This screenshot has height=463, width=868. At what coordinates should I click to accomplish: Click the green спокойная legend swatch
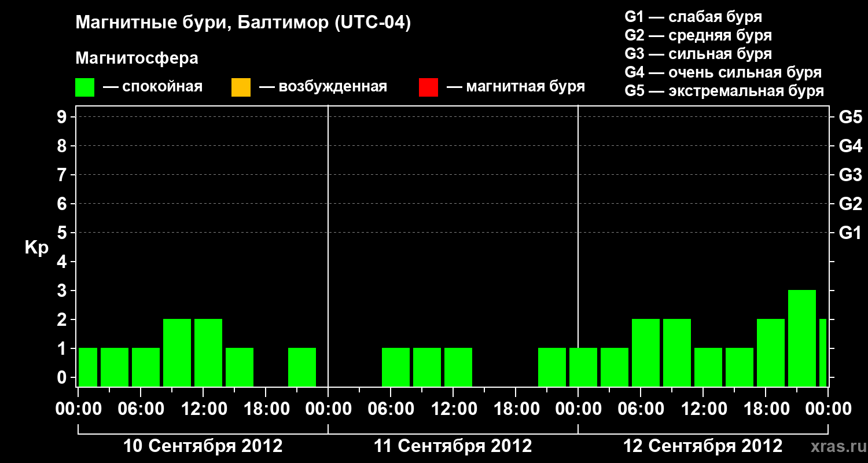[x=85, y=87]
